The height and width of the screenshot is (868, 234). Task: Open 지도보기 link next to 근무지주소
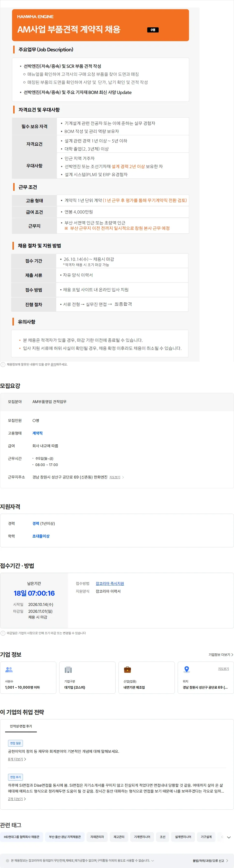pyautogui.click(x=115, y=477)
